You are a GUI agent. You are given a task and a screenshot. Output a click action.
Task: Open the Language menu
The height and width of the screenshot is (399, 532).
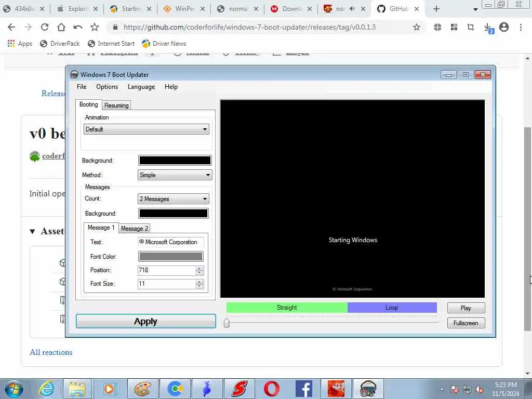pyautogui.click(x=141, y=87)
